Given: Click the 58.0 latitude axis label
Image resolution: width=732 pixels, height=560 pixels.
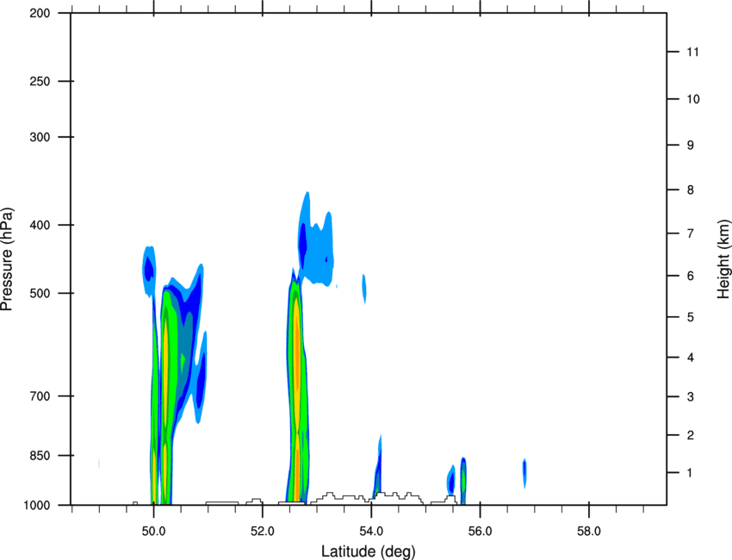Looking at the screenshot, I should [x=589, y=532].
